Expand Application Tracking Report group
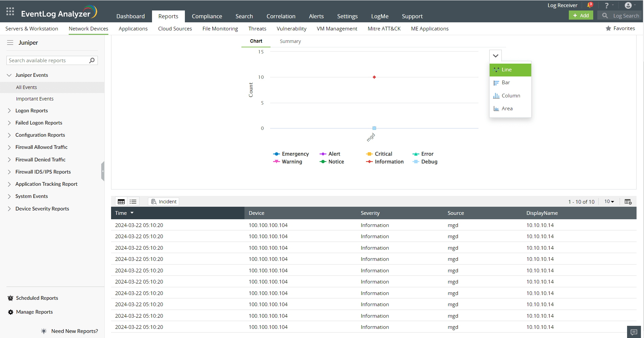This screenshot has width=644, height=338. point(9,184)
